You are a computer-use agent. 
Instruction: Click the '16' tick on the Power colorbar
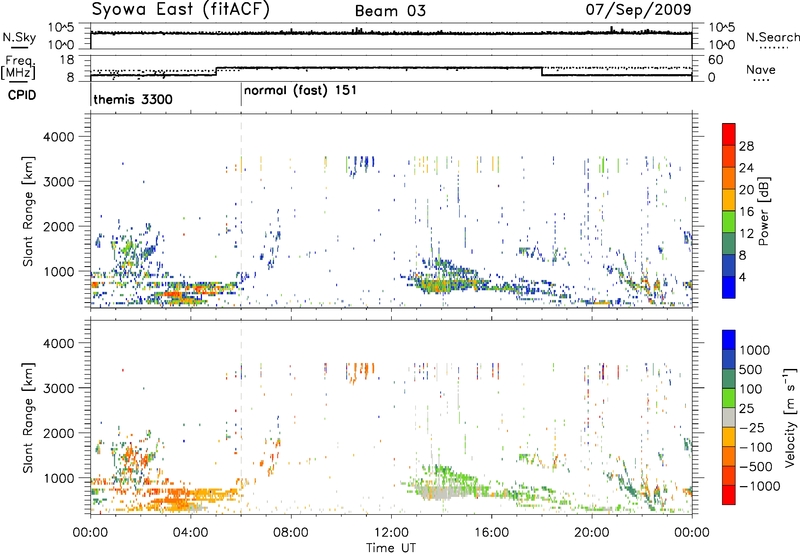coord(746,212)
